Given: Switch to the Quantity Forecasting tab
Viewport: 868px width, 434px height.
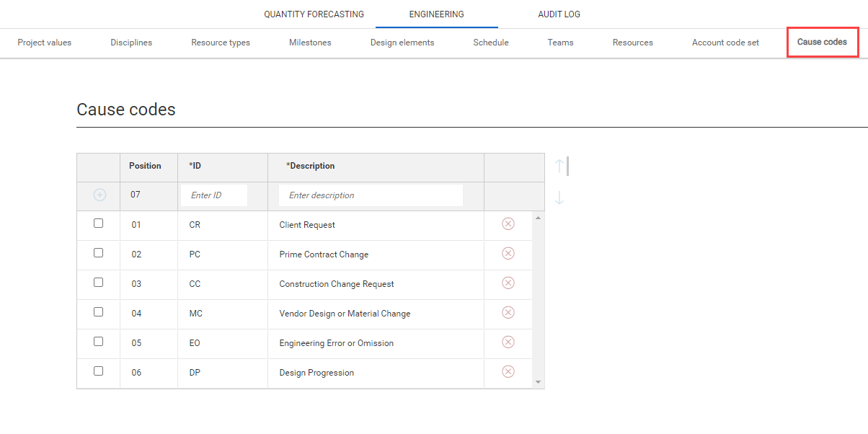Looking at the screenshot, I should click(x=314, y=14).
